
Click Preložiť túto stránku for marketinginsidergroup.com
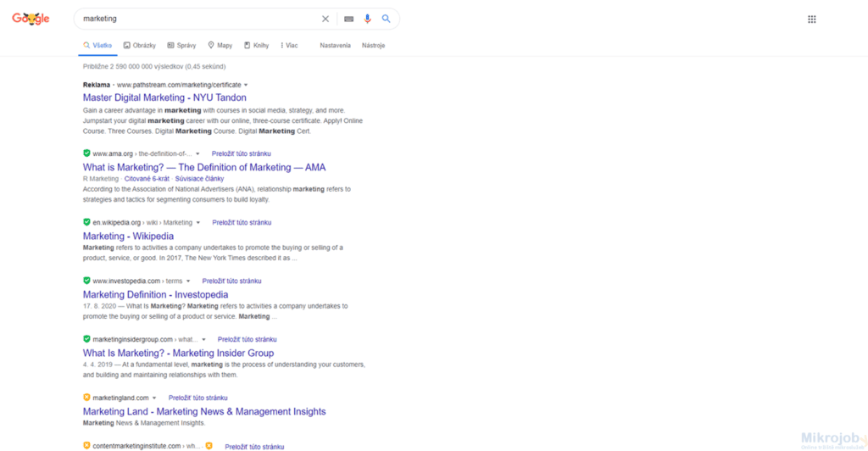(x=248, y=339)
